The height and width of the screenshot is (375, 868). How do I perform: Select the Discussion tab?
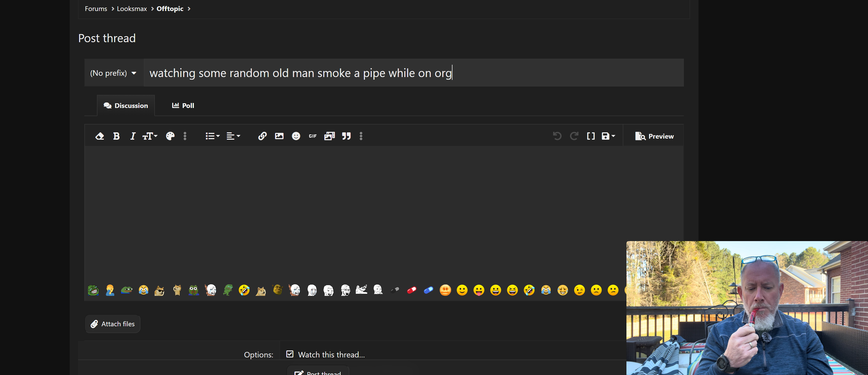click(126, 105)
